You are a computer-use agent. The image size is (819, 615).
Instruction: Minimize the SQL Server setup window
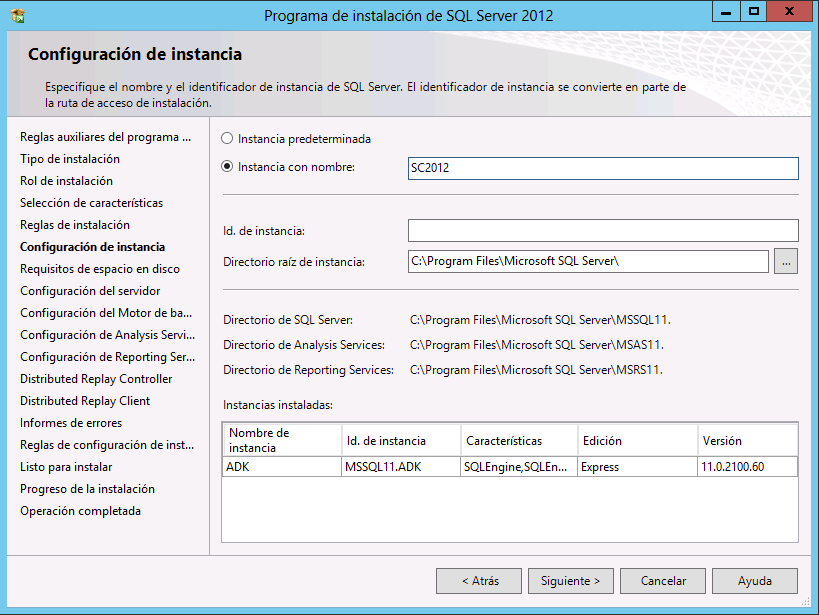pos(726,11)
